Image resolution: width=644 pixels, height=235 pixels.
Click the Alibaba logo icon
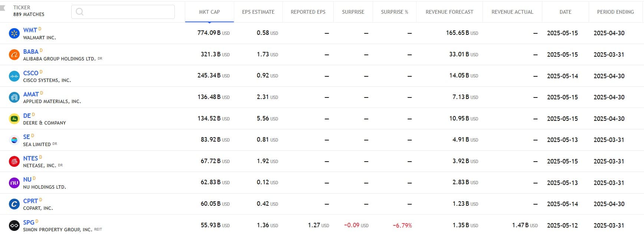[x=14, y=55]
